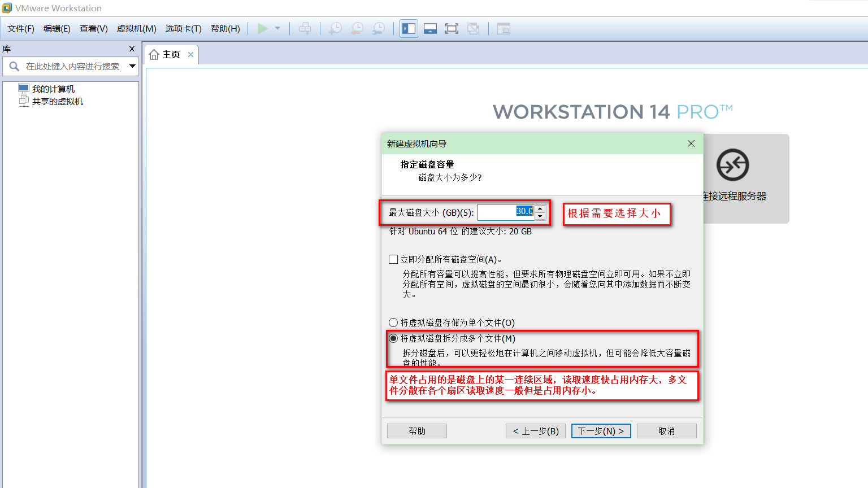Increase disk size with the up stepper arrow
Image resolution: width=868 pixels, height=488 pixels.
click(x=540, y=208)
